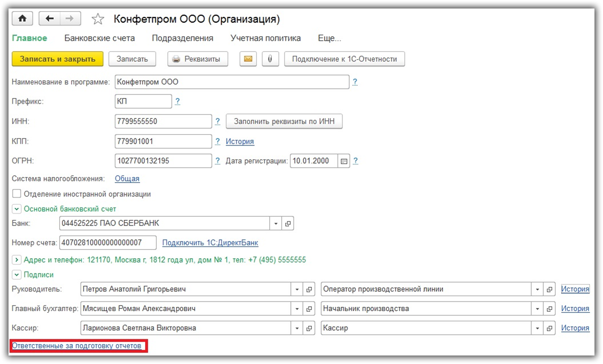Toggle Отделение иностранной организации checkbox

pos(17,194)
